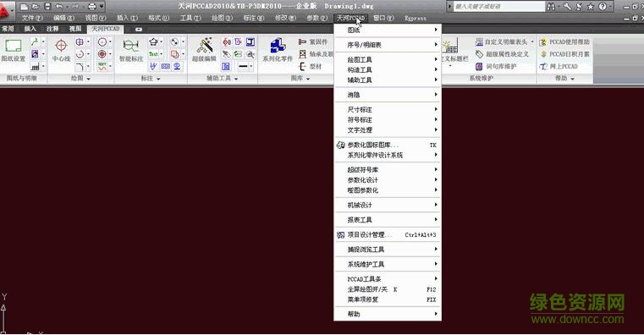The height and width of the screenshot is (335, 644).
Task: Click the Undo arrow in the quick access toolbar
Action: [59, 7]
